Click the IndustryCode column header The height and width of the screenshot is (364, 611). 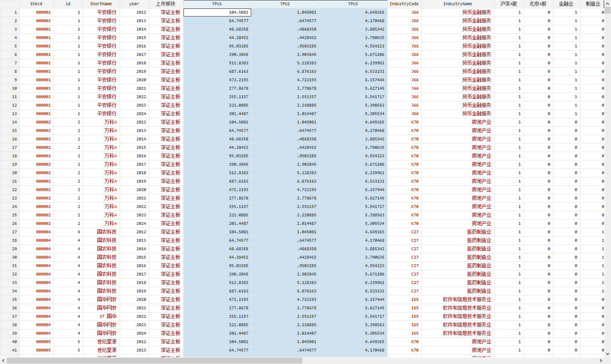404,4
